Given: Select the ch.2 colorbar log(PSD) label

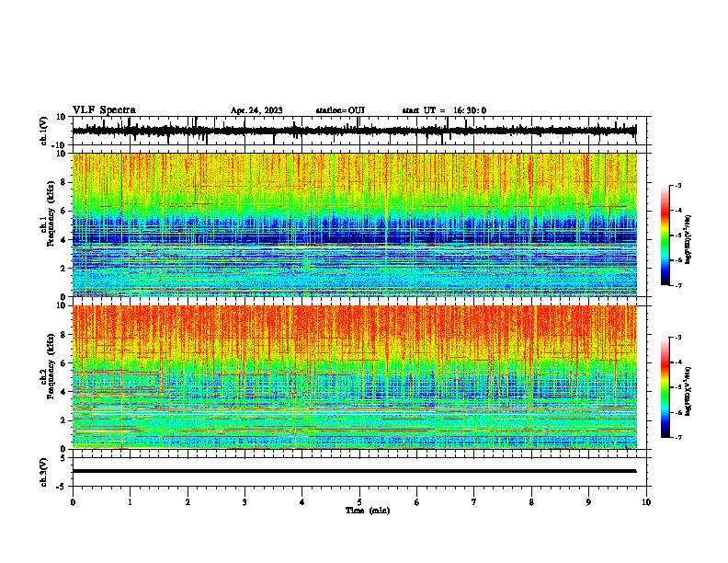Looking at the screenshot, I should [688, 392].
